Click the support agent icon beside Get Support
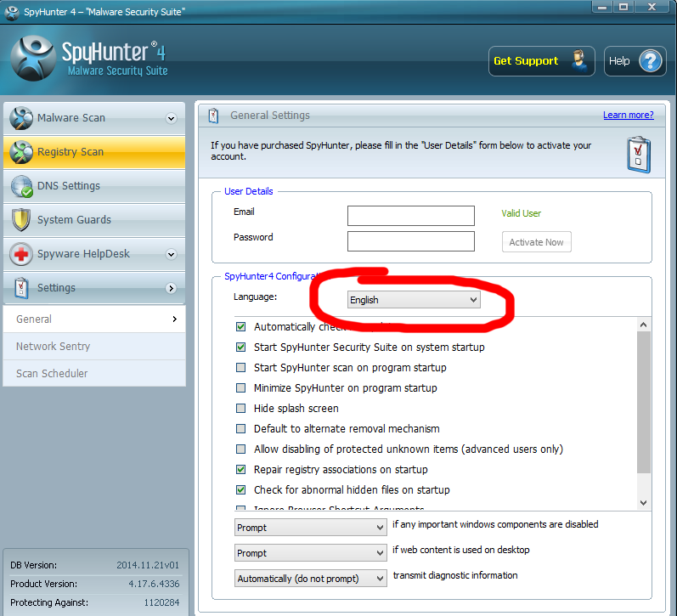 click(x=579, y=60)
